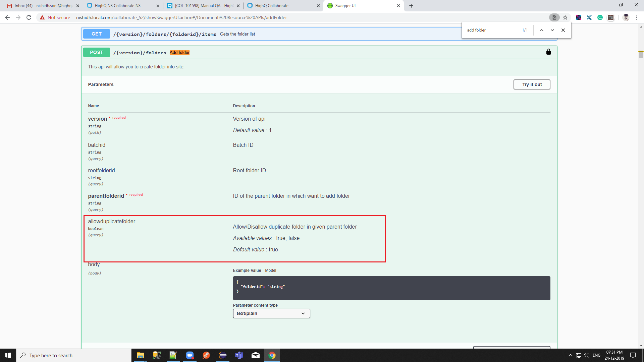Click the Try it out button
This screenshot has height=362, width=644.
click(x=532, y=84)
